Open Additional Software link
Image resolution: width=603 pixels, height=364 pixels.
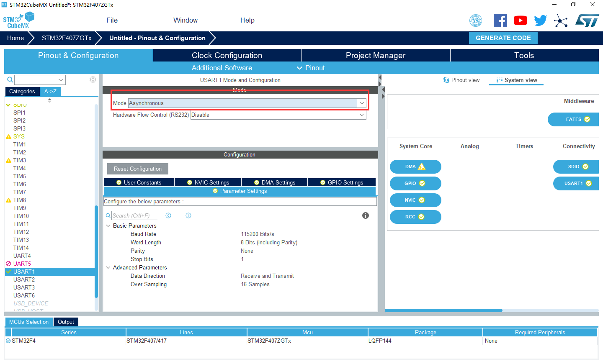[x=222, y=68]
